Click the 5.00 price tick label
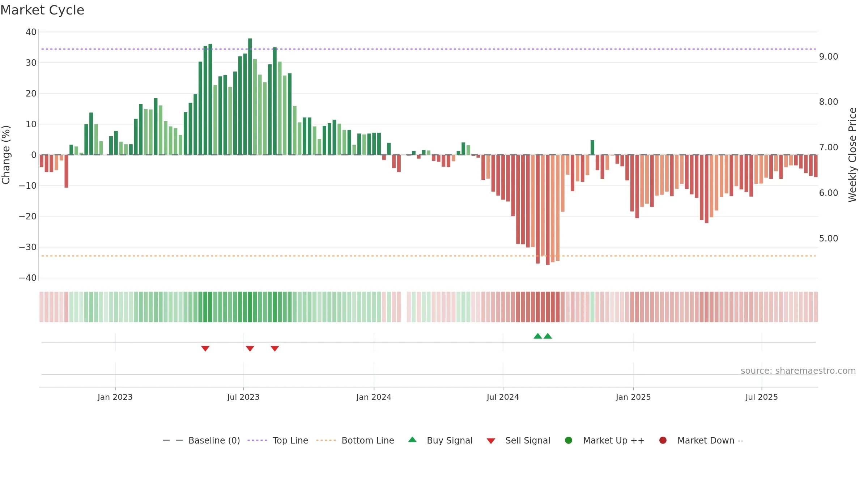Screen dimensions: 868x488 coord(829,239)
